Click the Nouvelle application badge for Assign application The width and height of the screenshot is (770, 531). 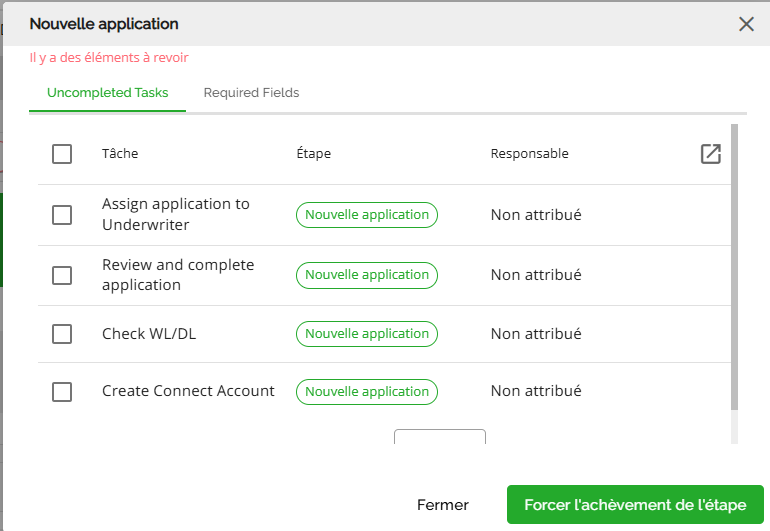click(x=367, y=215)
